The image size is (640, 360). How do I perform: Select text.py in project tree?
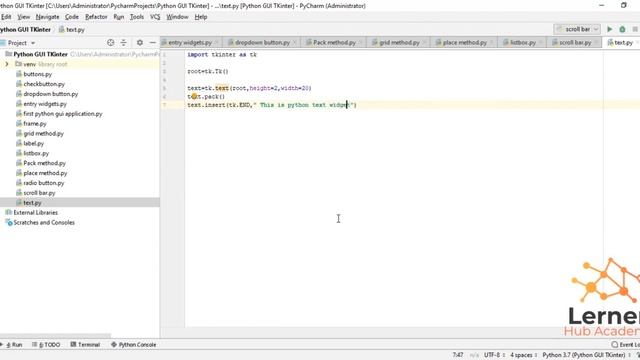coord(32,202)
